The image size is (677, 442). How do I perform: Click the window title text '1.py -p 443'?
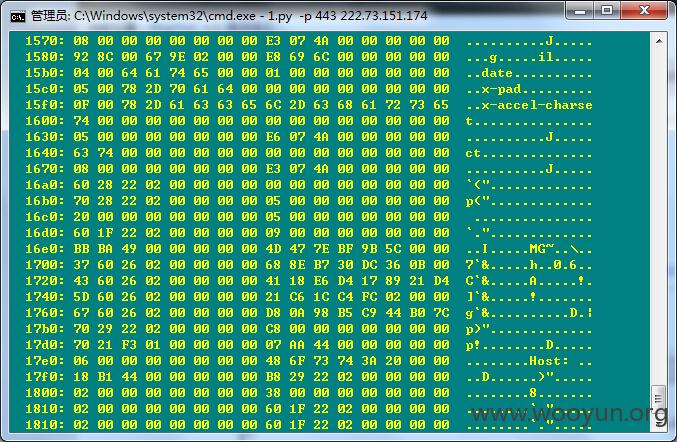(x=302, y=16)
